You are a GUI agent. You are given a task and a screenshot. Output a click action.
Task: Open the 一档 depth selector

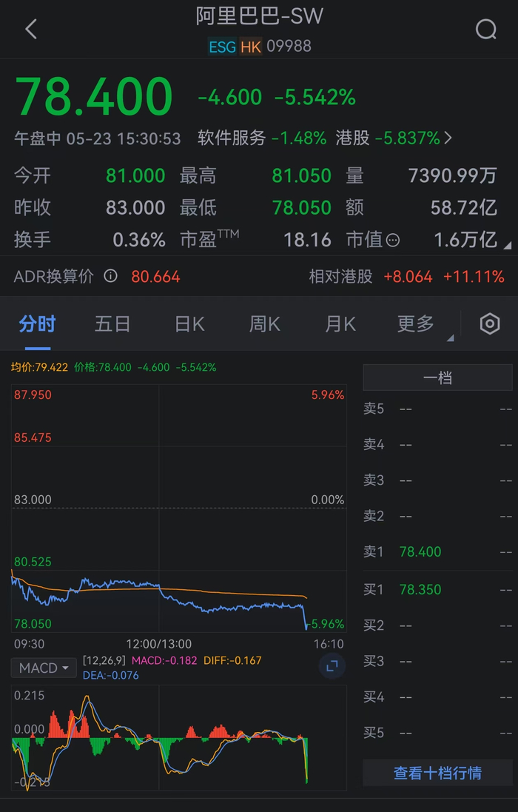[438, 378]
